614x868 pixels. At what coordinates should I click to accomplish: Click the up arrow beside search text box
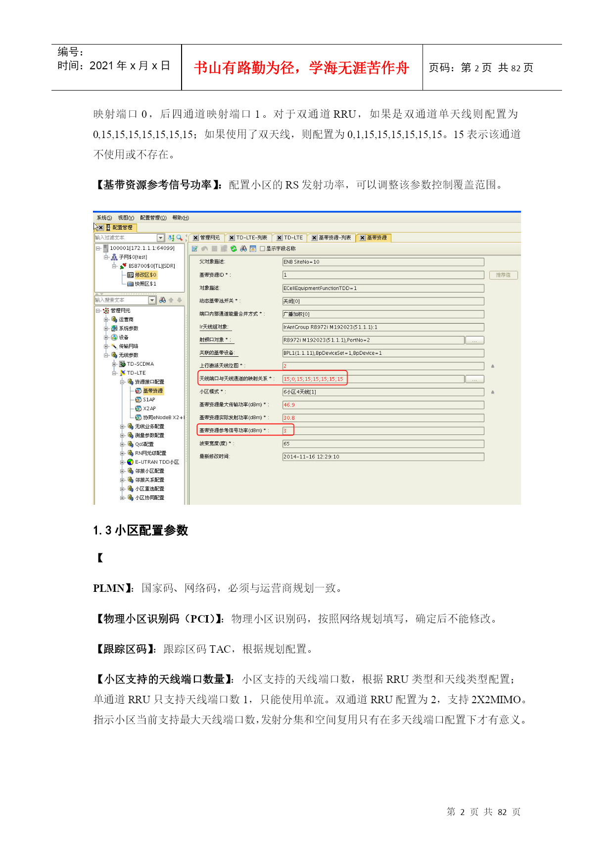point(171,300)
